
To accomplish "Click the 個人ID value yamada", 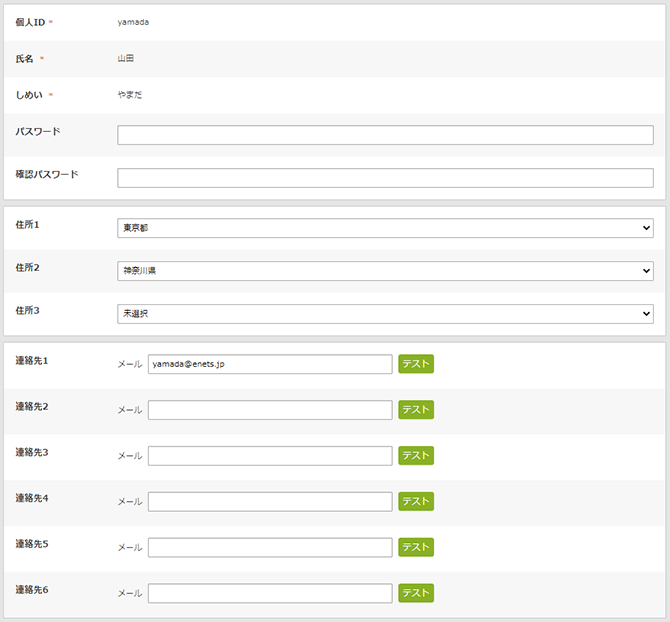I will click(133, 22).
